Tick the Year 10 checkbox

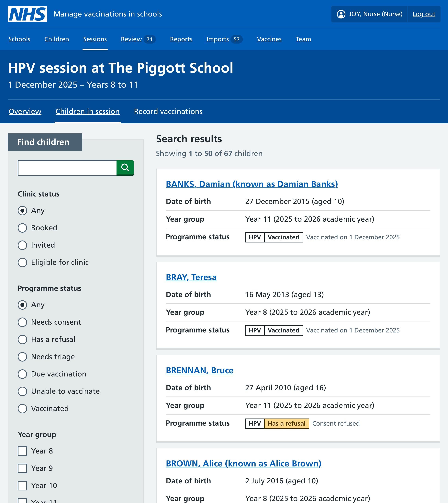pyautogui.click(x=22, y=485)
